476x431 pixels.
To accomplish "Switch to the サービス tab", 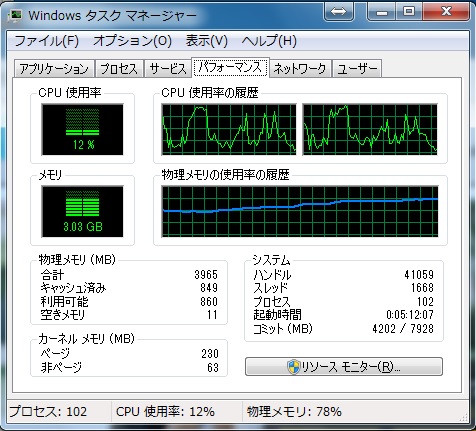I will tap(167, 69).
